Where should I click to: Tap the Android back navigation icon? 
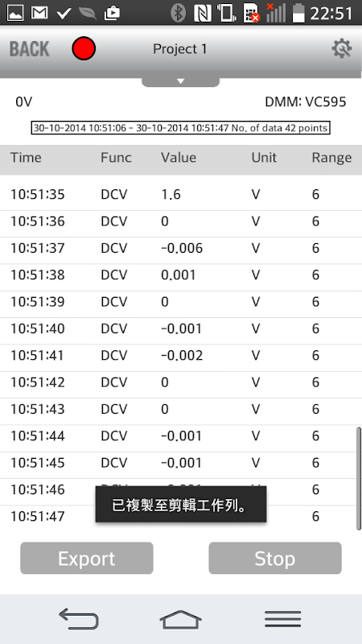tap(78, 619)
